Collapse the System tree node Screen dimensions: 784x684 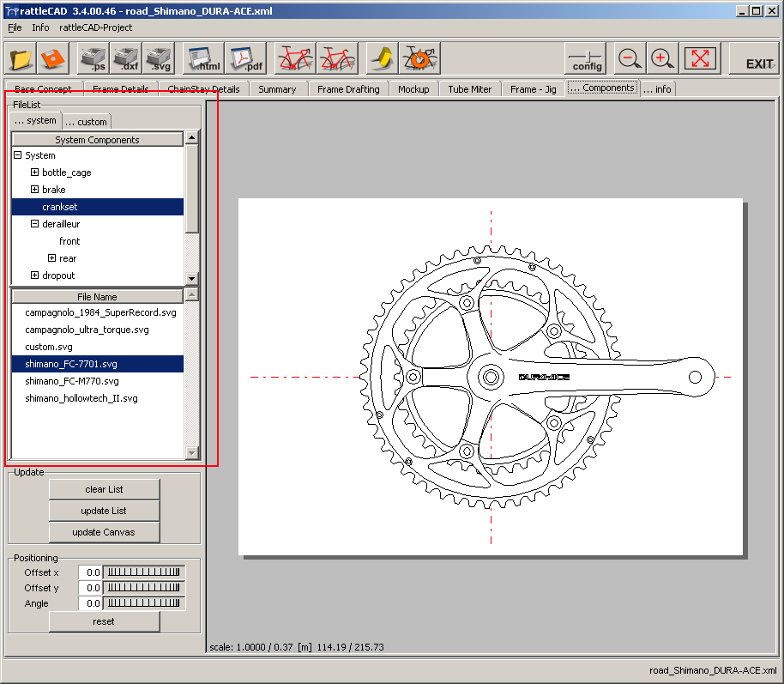click(x=17, y=155)
